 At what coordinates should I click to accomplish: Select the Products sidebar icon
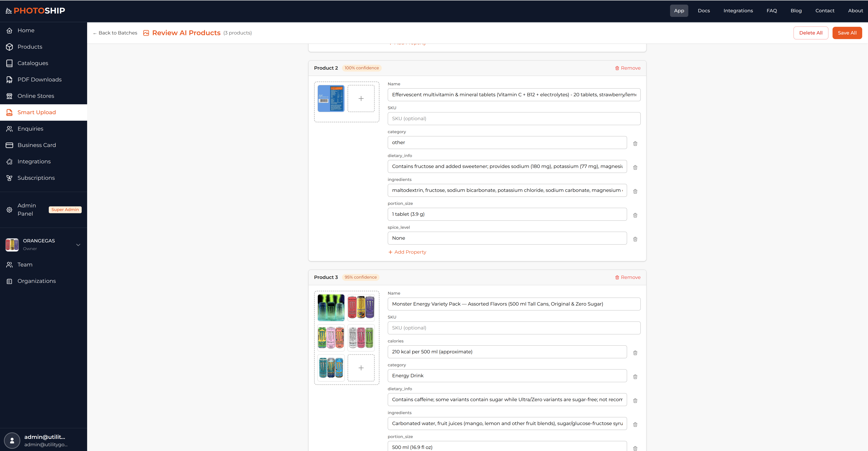[30, 47]
